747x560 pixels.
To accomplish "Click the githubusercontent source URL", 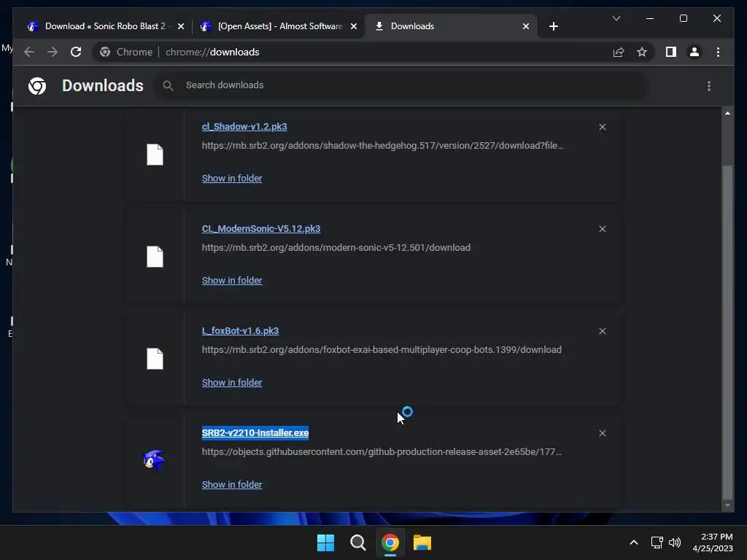I will click(x=382, y=451).
